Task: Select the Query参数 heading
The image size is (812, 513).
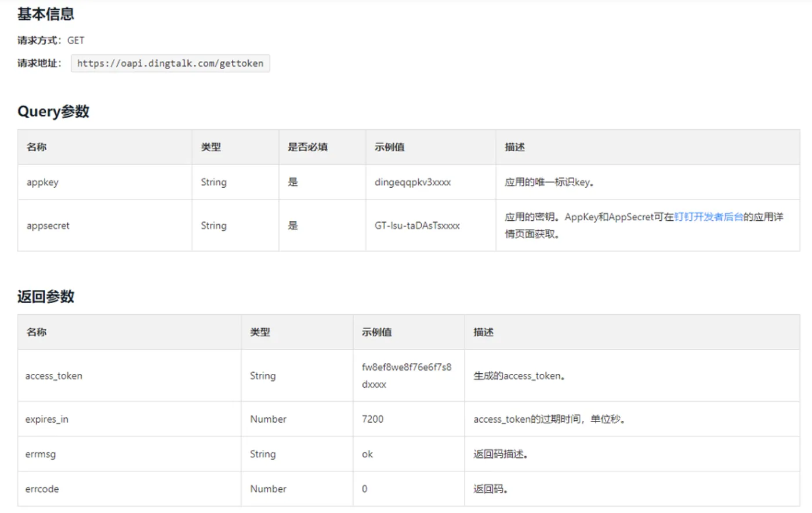Action: 53,111
